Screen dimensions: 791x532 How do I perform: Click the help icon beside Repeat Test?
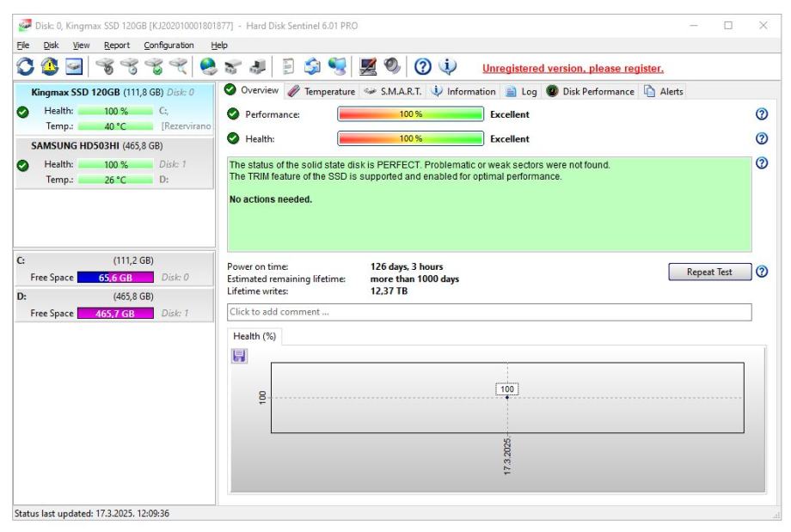(760, 272)
